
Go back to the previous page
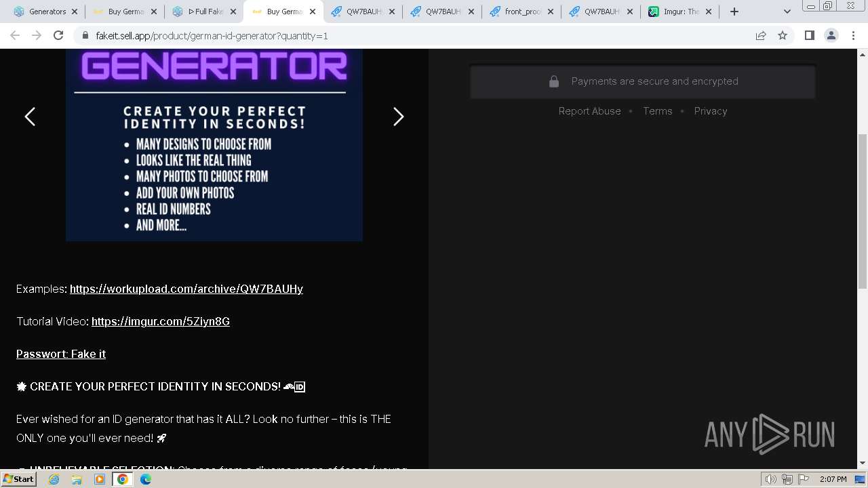tap(15, 35)
